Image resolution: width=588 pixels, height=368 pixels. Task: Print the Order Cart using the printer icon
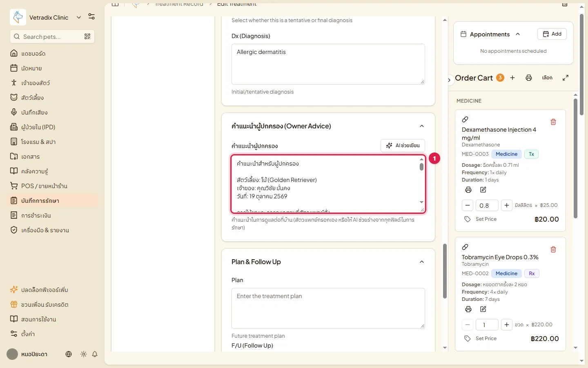pyautogui.click(x=529, y=78)
